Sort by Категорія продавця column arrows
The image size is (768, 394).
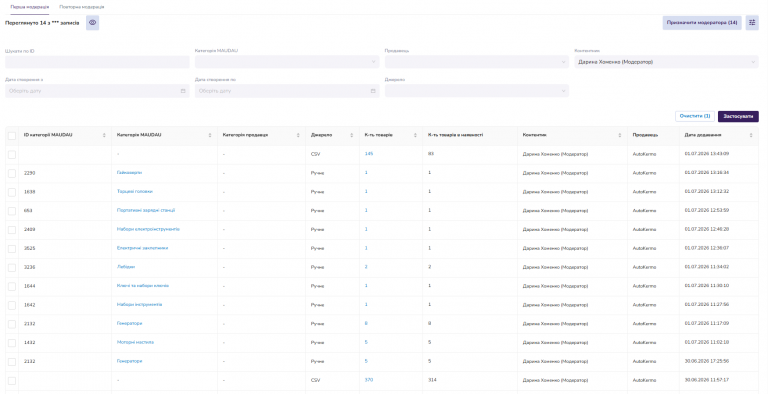click(x=298, y=135)
